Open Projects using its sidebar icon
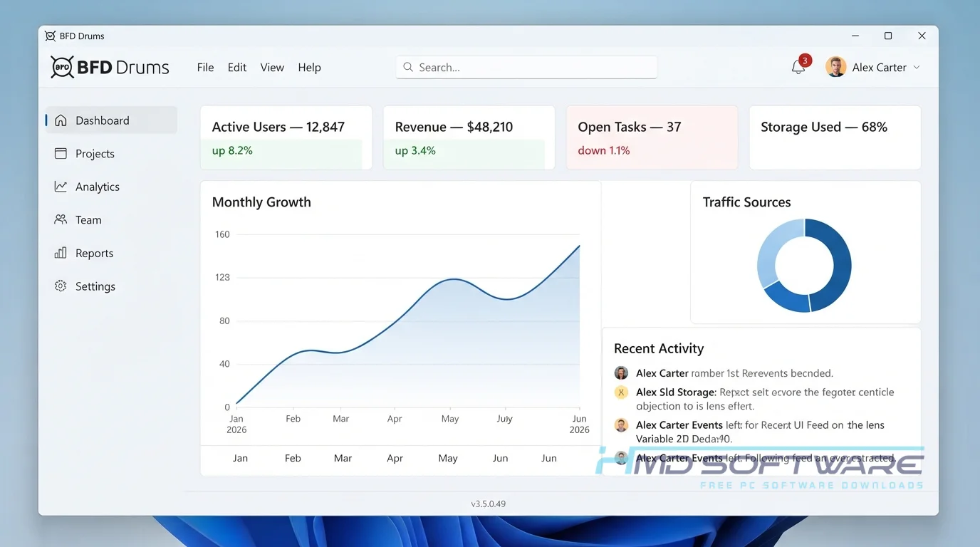 pyautogui.click(x=61, y=154)
